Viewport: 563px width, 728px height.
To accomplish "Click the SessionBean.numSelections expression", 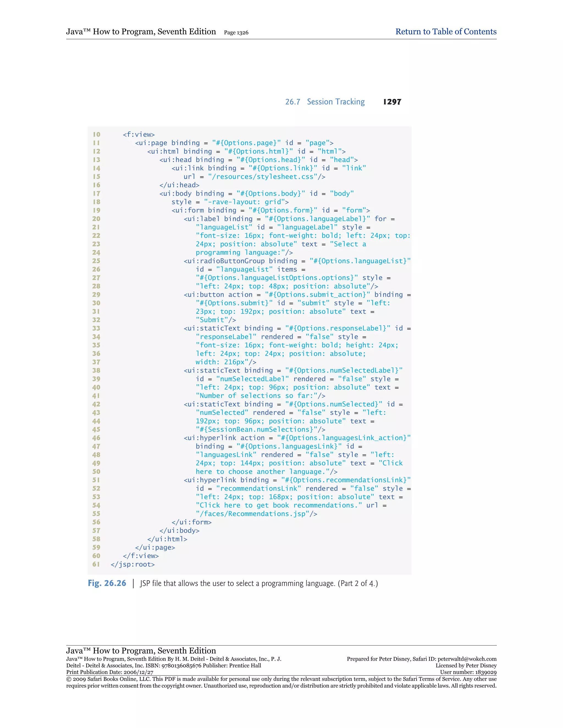I will [x=256, y=429].
